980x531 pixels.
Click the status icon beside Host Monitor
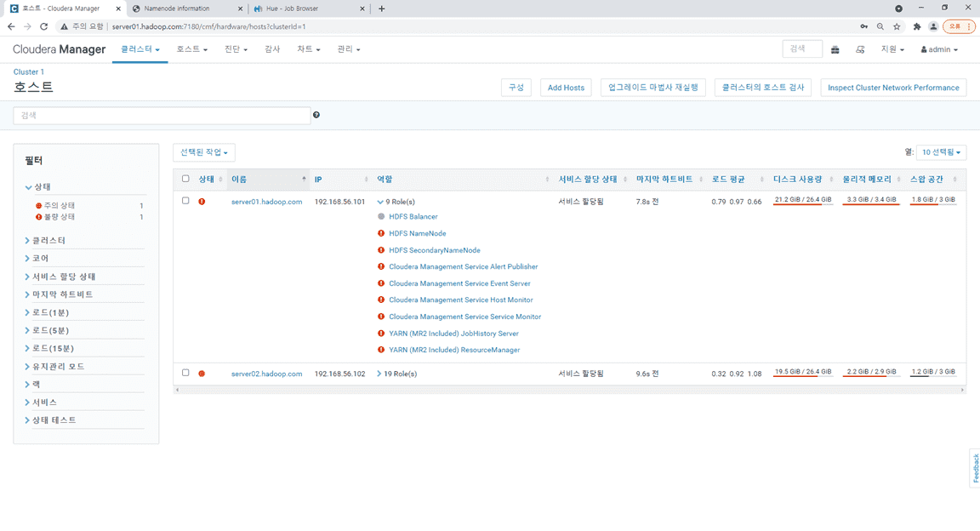point(381,300)
